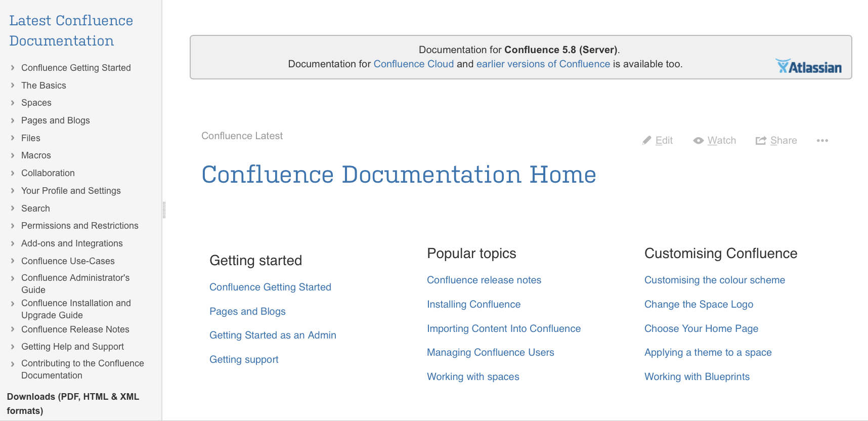Viewport: 868px width, 421px height.
Task: Expand the Files sidebar chevron
Action: (x=13, y=138)
